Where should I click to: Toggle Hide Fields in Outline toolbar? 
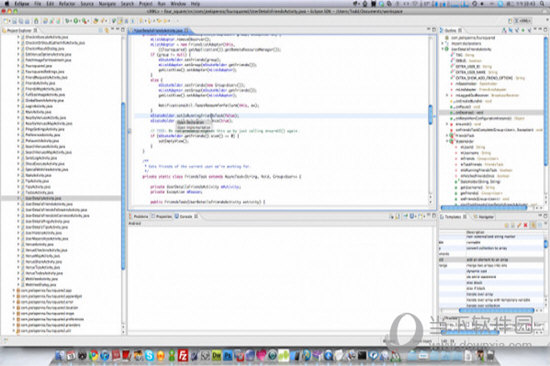[x=511, y=31]
